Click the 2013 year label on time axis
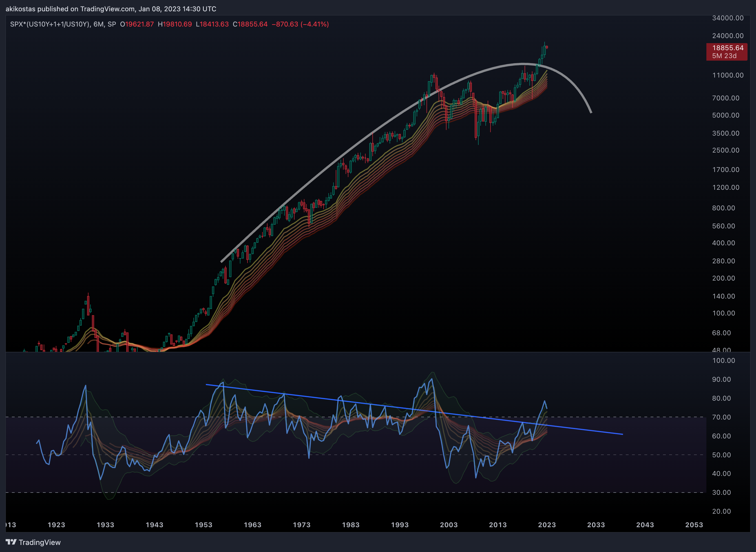Screen dimensions: 756x552 tap(498, 525)
